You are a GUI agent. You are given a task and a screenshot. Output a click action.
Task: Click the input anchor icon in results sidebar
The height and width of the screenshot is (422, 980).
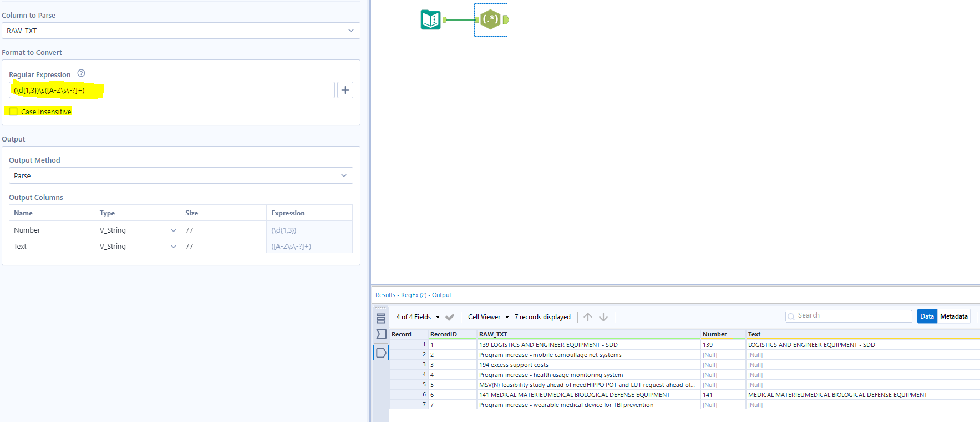(x=381, y=334)
